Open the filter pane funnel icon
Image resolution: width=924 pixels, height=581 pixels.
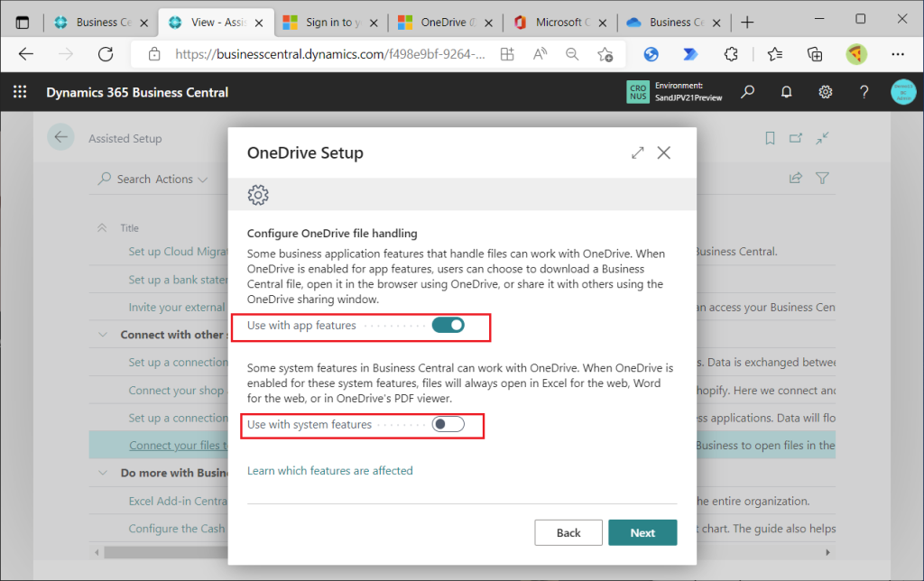[822, 178]
